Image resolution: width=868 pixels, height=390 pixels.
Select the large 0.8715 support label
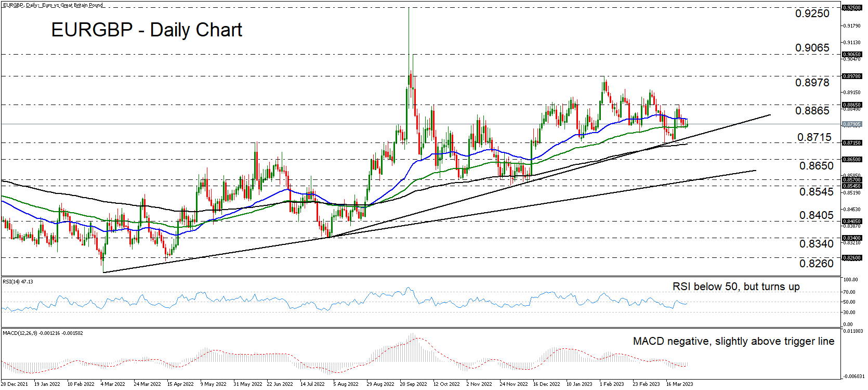[814, 137]
